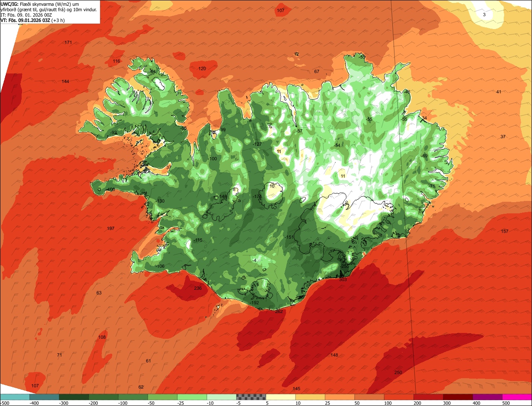Choose the purple legend swatch between 400 and 500
Screen dimensions: 532x406
pos(488,397)
